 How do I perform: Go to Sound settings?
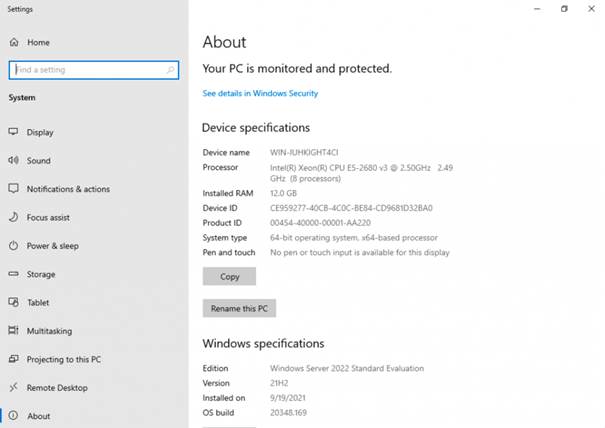[94, 161]
